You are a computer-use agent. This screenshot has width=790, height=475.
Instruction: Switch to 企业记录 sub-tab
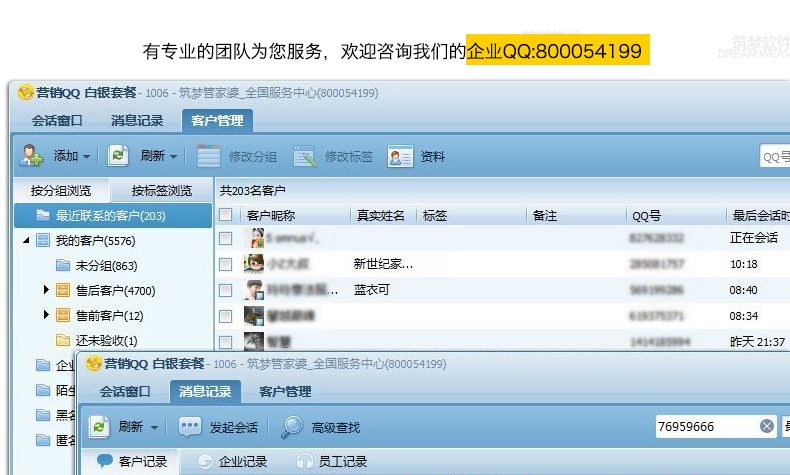(232, 461)
